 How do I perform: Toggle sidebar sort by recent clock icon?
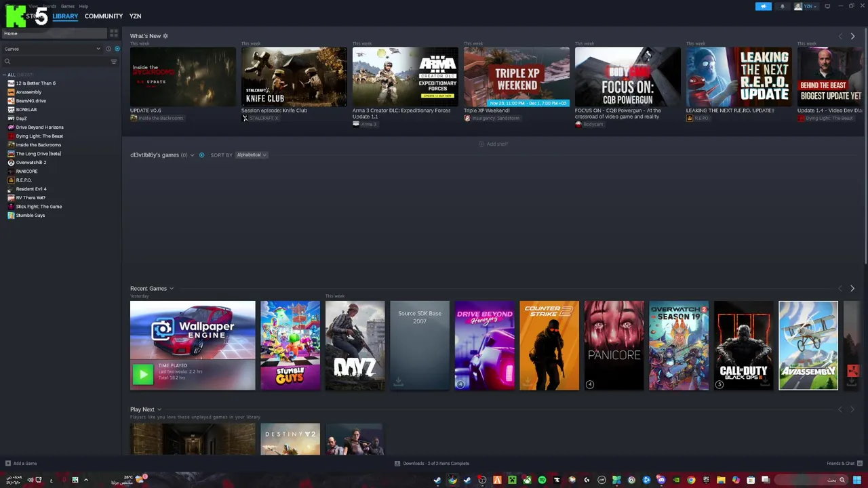(x=108, y=49)
